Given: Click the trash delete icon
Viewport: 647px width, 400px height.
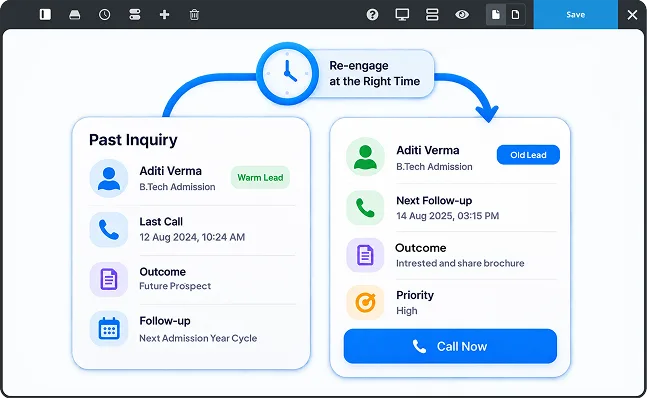Looking at the screenshot, I should pyautogui.click(x=194, y=15).
